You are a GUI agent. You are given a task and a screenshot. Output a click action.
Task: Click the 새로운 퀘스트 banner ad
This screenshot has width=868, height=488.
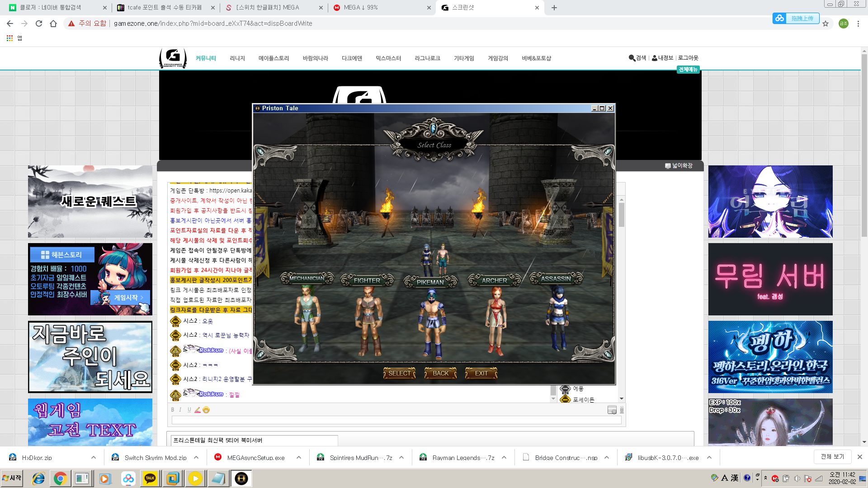(x=90, y=202)
